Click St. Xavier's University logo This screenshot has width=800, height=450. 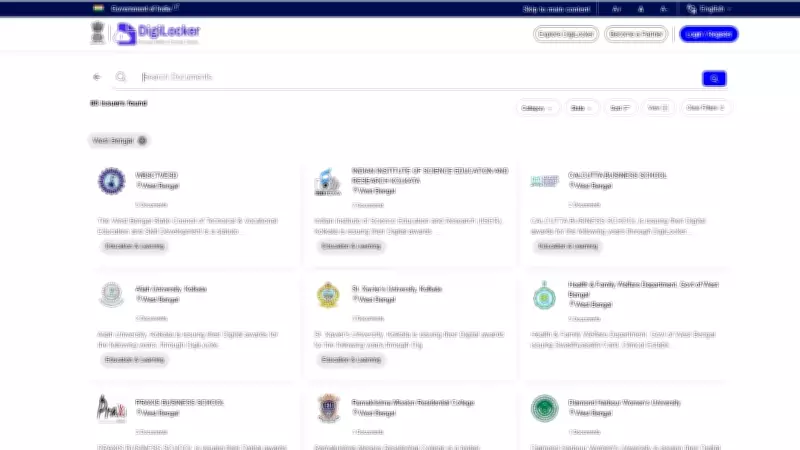(x=328, y=295)
